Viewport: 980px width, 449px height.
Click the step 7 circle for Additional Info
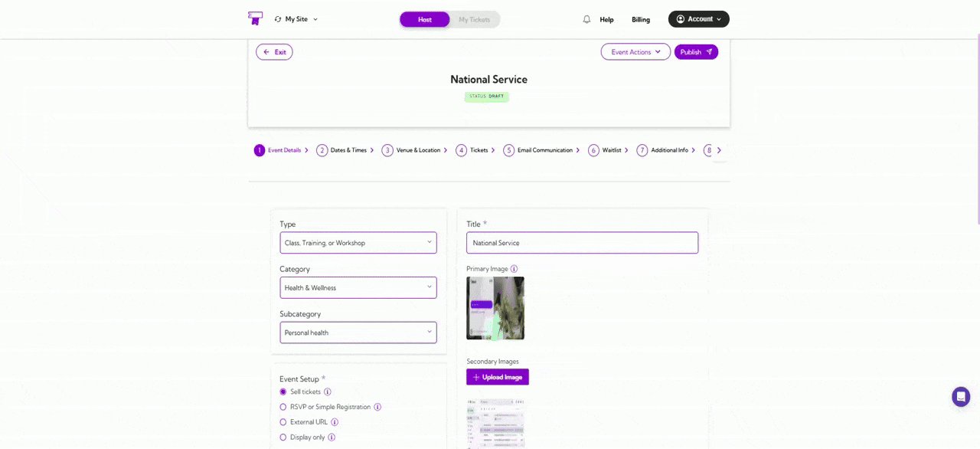coord(642,150)
